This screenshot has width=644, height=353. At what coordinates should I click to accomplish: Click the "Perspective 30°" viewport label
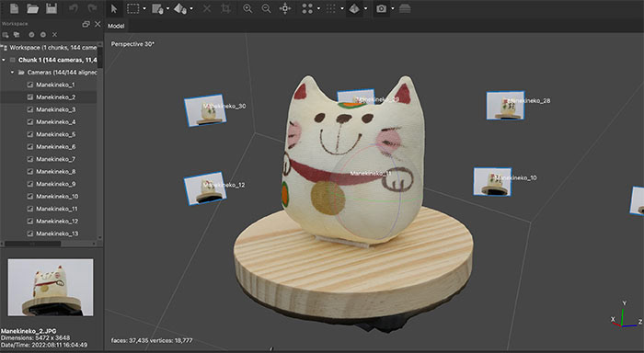point(132,44)
